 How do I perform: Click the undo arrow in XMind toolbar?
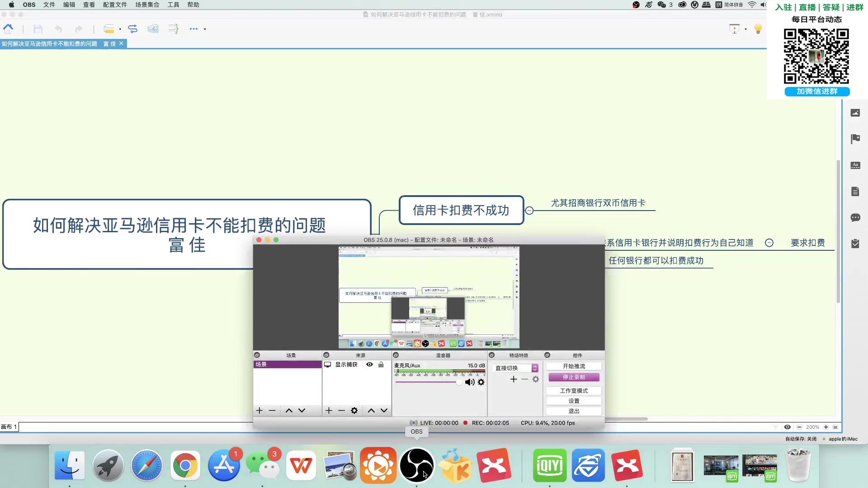(x=58, y=29)
